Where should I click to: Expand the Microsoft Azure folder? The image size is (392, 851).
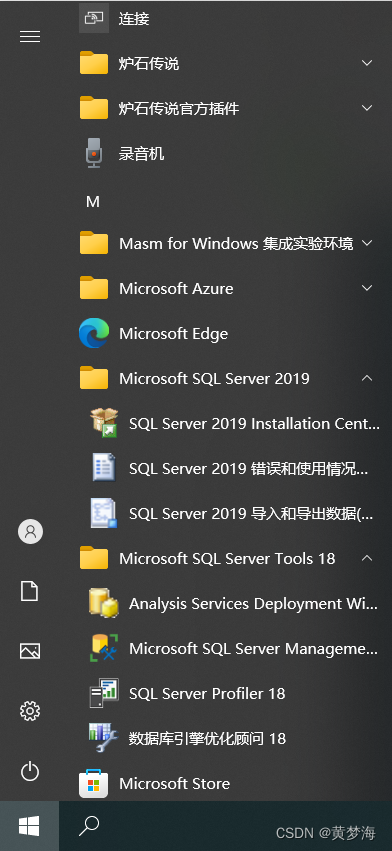tap(367, 288)
